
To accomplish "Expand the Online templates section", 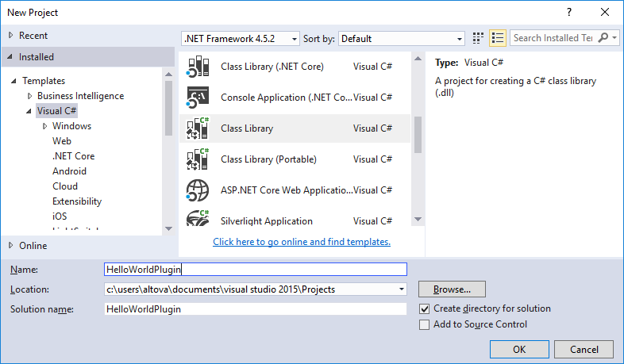I will tap(10, 246).
